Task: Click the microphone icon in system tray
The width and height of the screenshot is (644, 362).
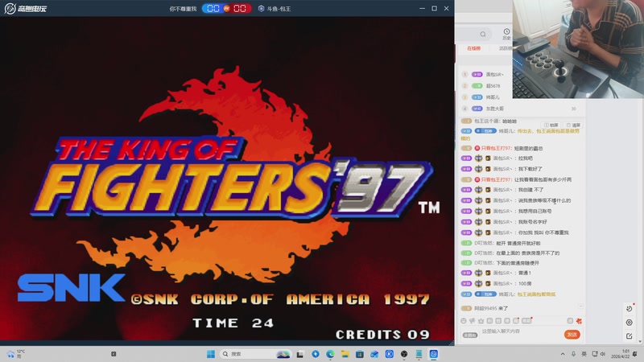Action: 573,354
